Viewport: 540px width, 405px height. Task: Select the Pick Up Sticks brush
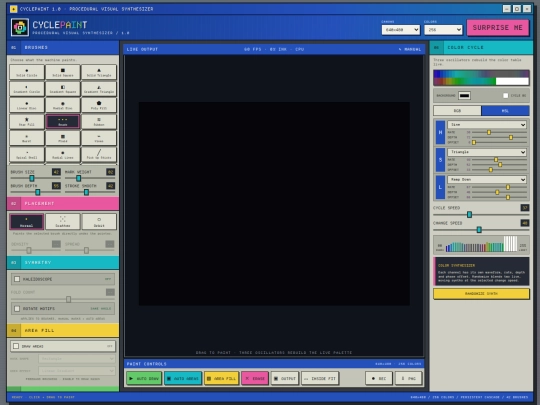click(99, 155)
